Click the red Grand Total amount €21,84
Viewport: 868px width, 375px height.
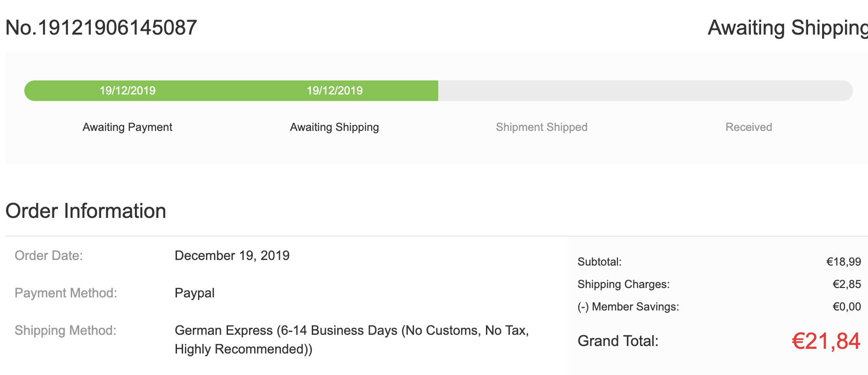825,341
